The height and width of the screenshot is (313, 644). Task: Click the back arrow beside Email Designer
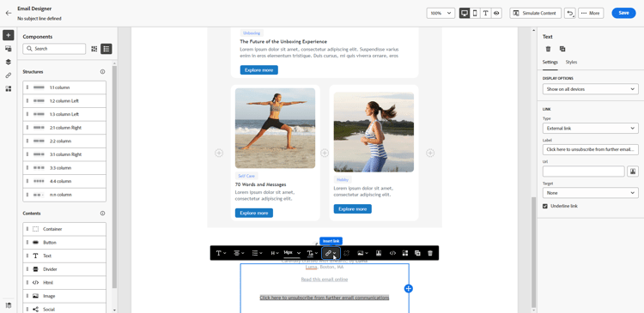(x=9, y=13)
